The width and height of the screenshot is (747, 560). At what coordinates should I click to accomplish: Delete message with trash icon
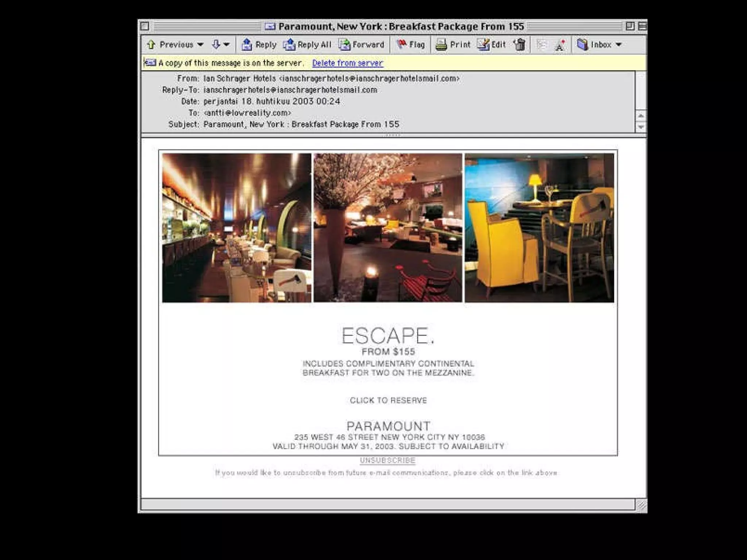click(520, 45)
